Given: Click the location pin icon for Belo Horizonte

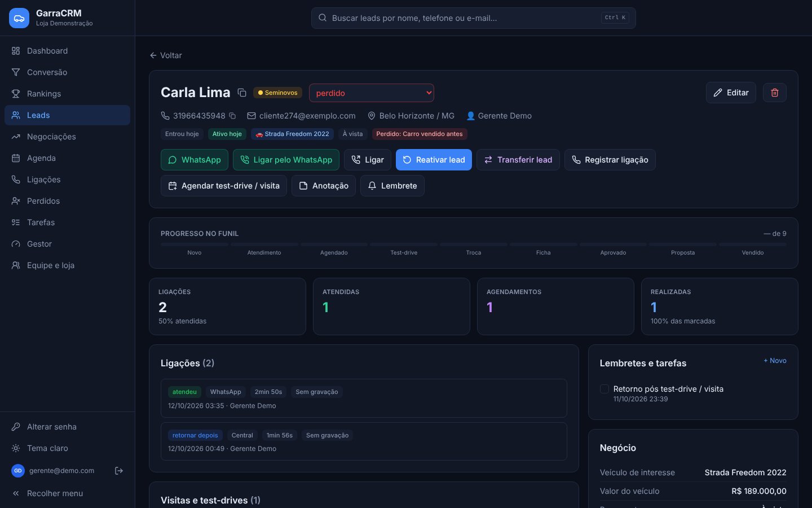Looking at the screenshot, I should pyautogui.click(x=372, y=116).
